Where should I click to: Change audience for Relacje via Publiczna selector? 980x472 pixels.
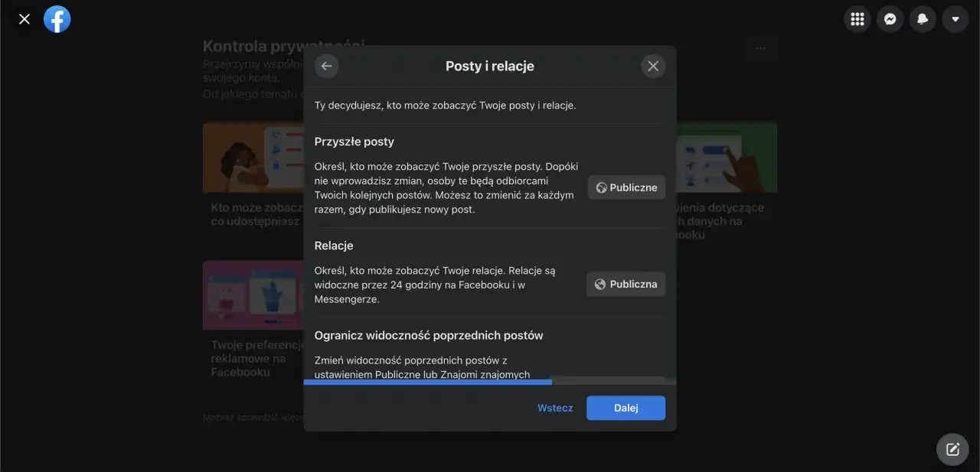tap(626, 284)
